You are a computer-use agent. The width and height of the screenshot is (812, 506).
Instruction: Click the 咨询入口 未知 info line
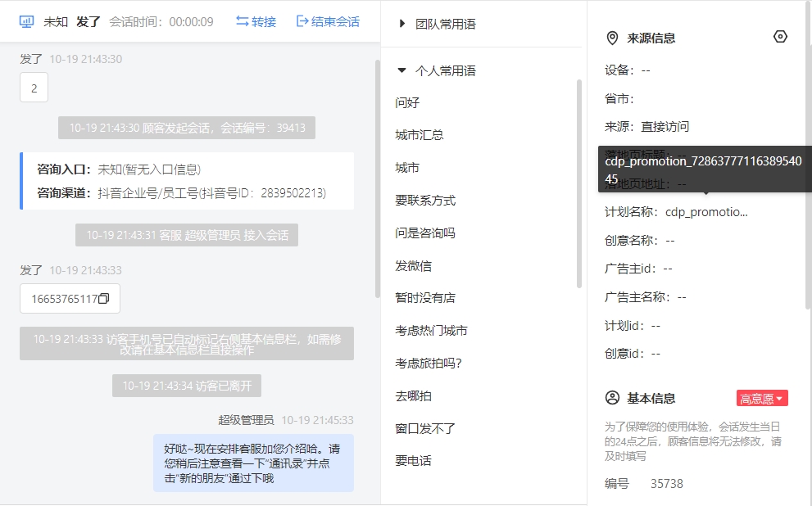click(119, 169)
